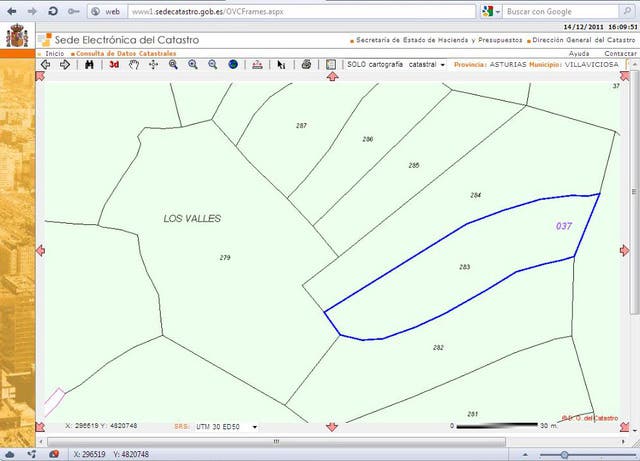This screenshot has height=461, width=640.
Task: Click the binoculars search icon
Action: pos(89,64)
